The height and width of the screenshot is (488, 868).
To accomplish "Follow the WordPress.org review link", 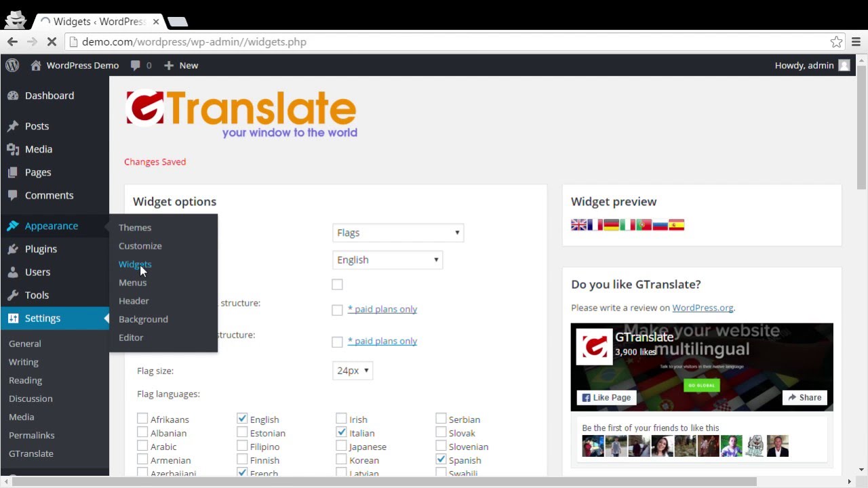I will pos(703,308).
